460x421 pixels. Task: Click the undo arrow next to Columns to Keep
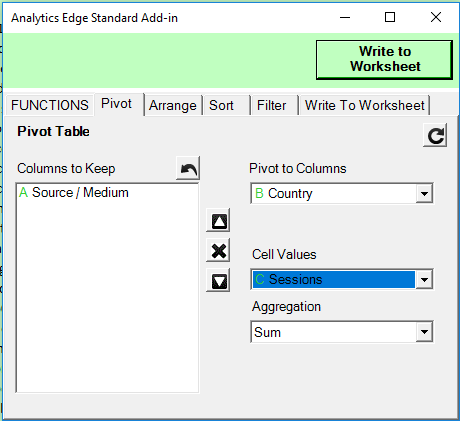pos(188,168)
